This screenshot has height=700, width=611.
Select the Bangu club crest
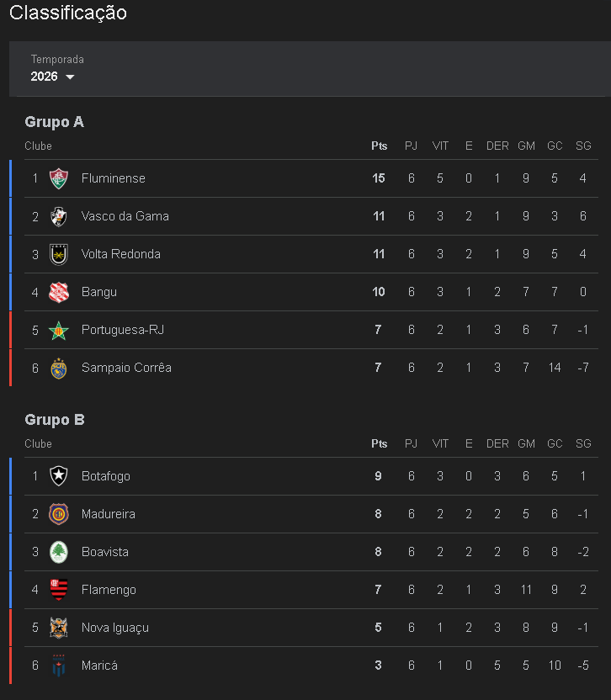[x=58, y=292]
